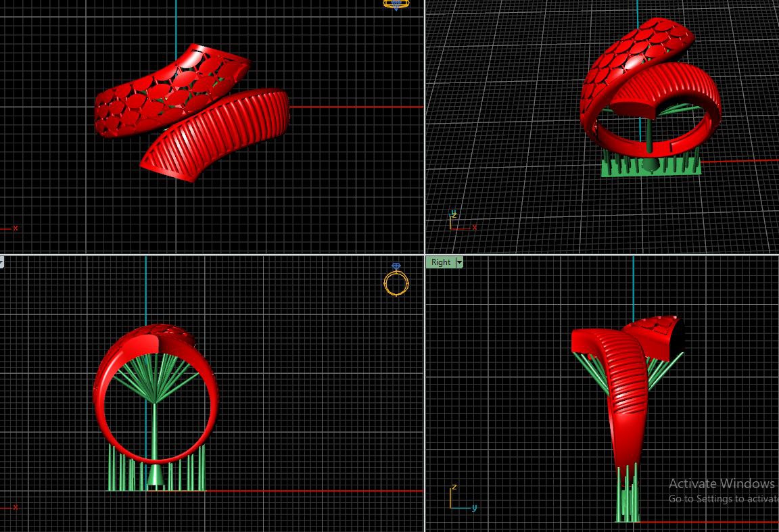The width and height of the screenshot is (779, 532).
Task: Click the diamond ring icon in the front viewport
Action: pyautogui.click(x=396, y=281)
